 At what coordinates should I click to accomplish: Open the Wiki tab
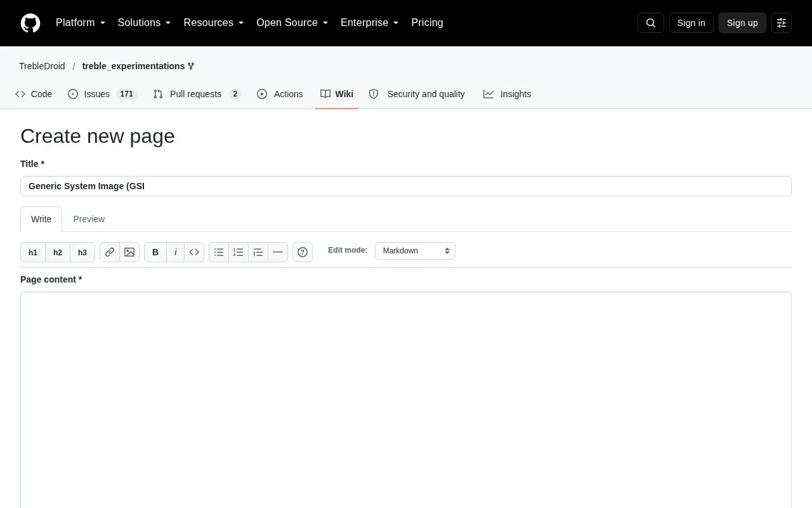(x=337, y=94)
